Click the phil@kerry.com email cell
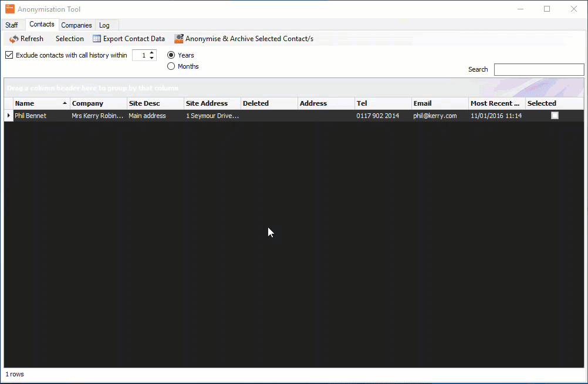Screen dimensions: 588x384 coord(440,116)
